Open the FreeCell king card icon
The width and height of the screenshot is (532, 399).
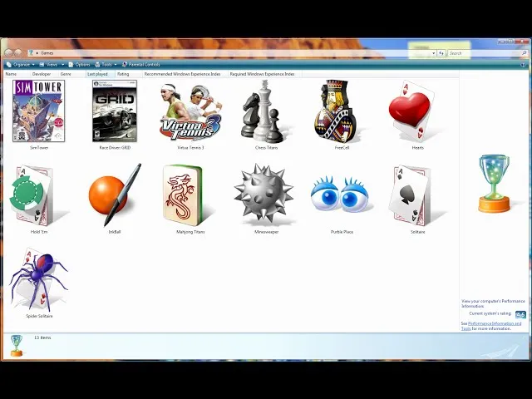[x=336, y=111]
